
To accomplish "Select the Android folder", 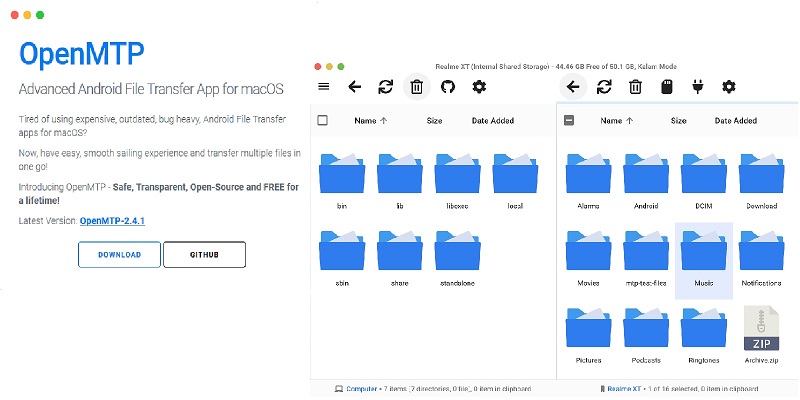I will pos(646,181).
